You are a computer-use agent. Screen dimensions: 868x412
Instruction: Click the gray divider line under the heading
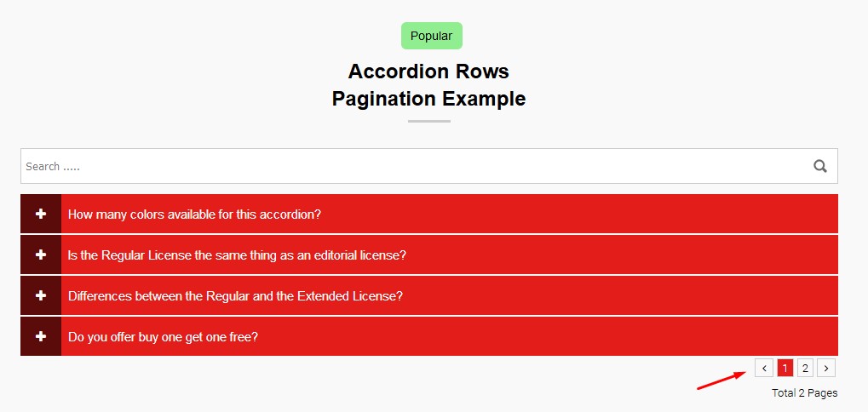pyautogui.click(x=428, y=121)
